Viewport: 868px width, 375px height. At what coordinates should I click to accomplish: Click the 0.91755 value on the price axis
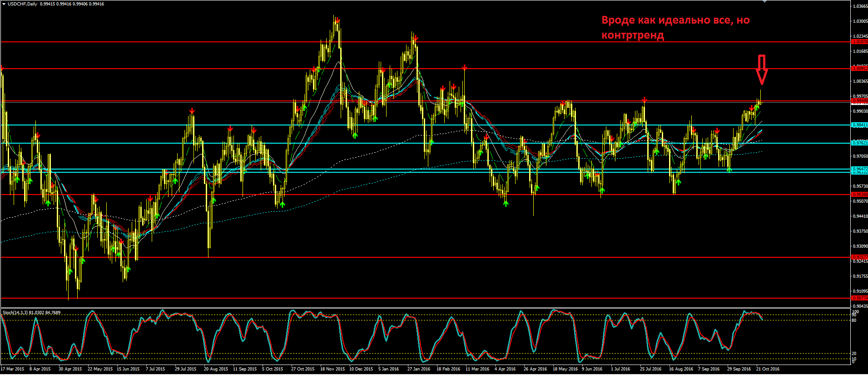pyautogui.click(x=860, y=276)
